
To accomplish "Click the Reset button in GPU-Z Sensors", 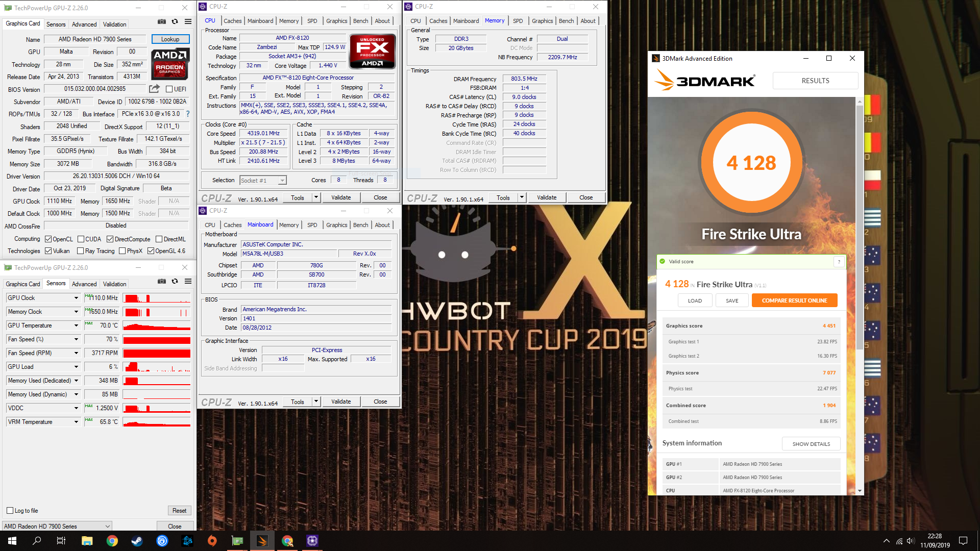I will click(x=179, y=510).
